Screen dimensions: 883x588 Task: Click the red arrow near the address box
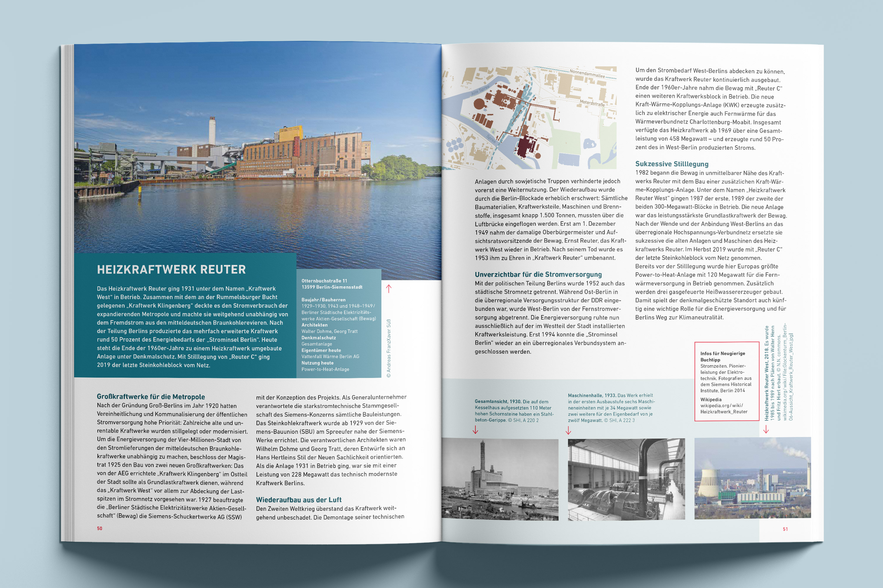click(389, 289)
